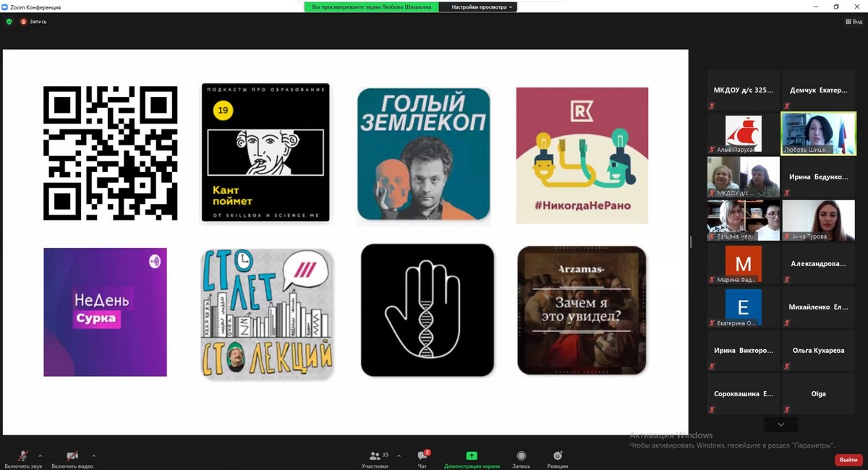868x470 pixels.
Task: Select Александрова participant tile
Action: (819, 264)
